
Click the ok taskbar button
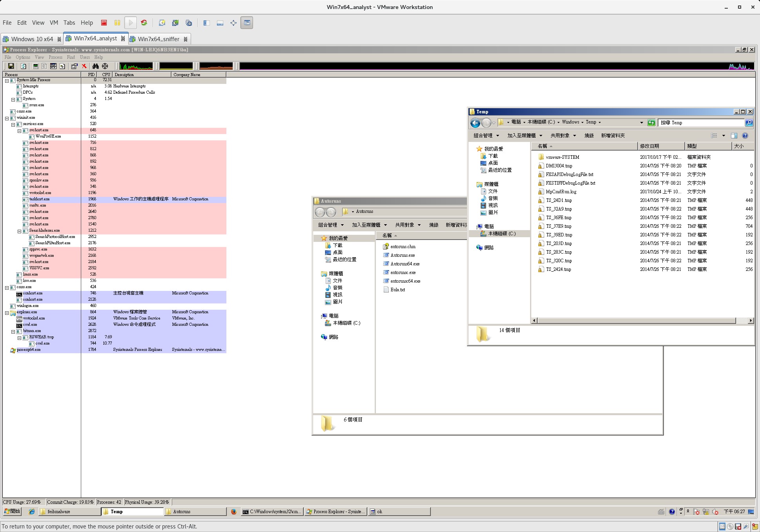coord(399,512)
